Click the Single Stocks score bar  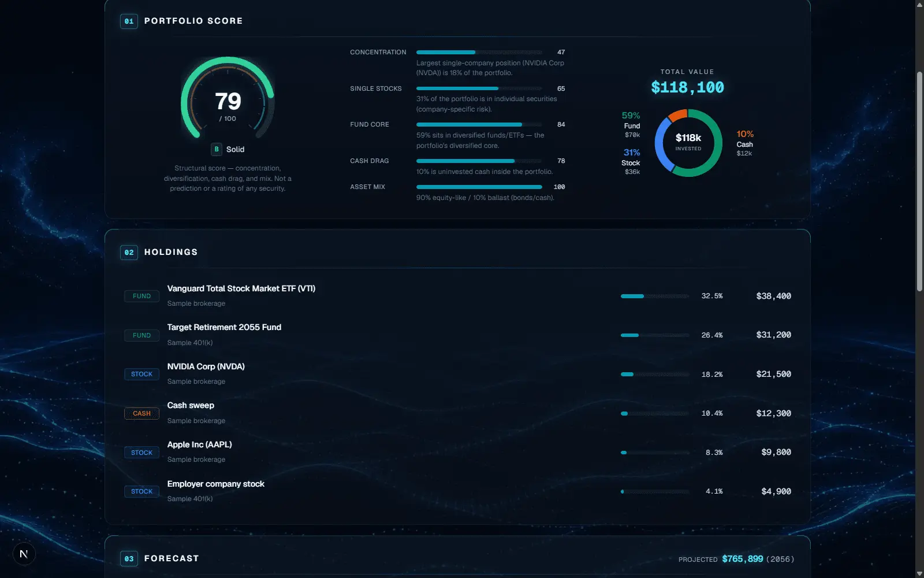pyautogui.click(x=479, y=88)
